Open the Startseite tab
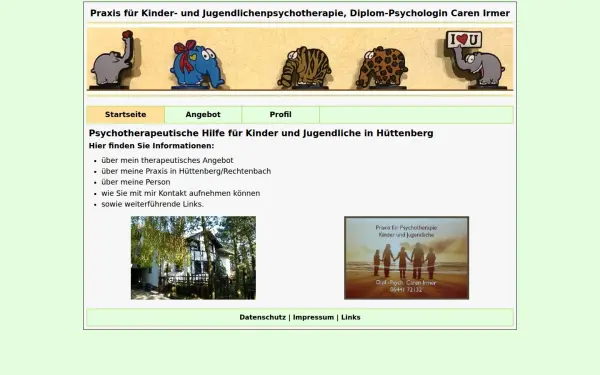This screenshot has height=375, width=600. click(126, 114)
